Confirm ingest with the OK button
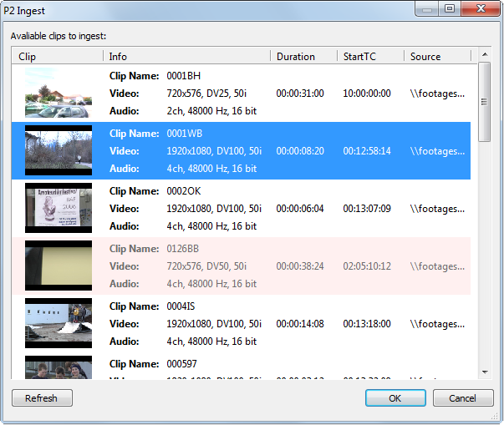The height and width of the screenshot is (425, 504). (395, 398)
